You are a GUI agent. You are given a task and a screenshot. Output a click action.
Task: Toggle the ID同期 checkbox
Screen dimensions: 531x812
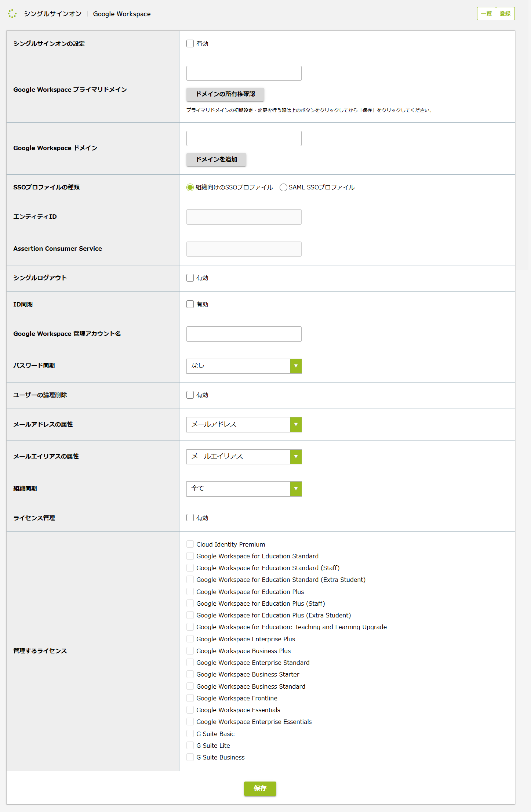tap(190, 304)
